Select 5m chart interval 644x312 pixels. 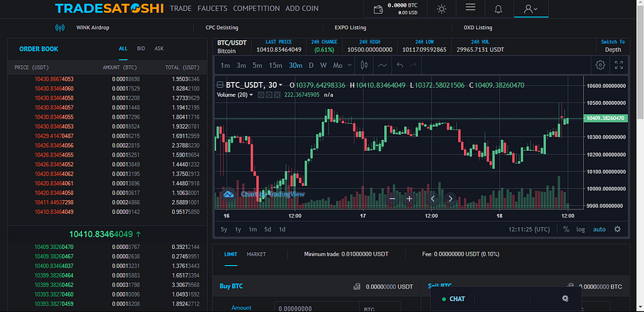[257, 65]
